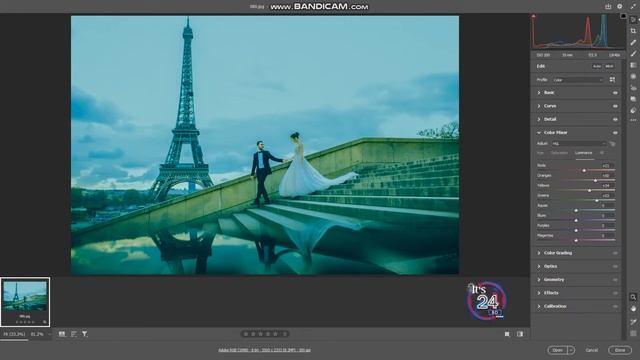Image resolution: width=640 pixels, height=360 pixels.
Task: Select the Luminance tab
Action: point(584,153)
